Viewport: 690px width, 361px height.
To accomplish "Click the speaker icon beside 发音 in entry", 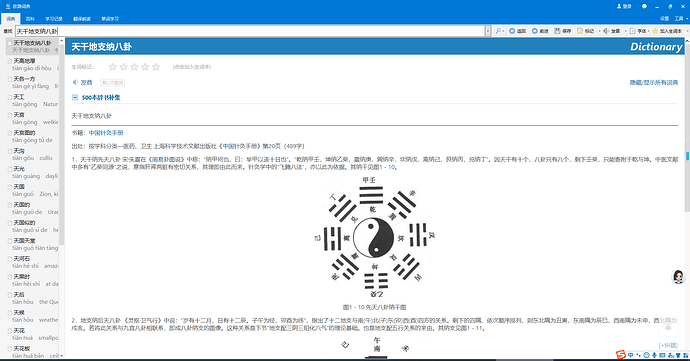I will point(75,82).
